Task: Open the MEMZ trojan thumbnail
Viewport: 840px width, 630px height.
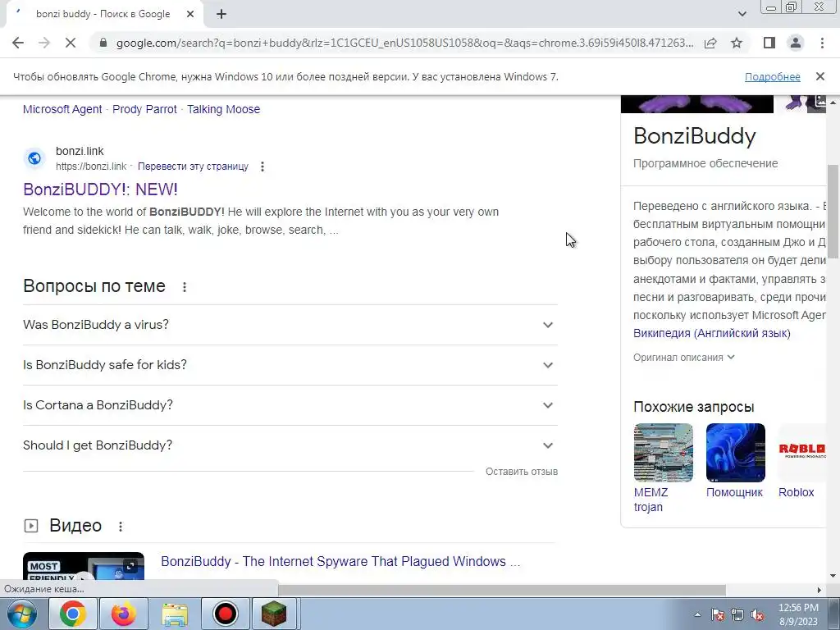Action: (x=663, y=453)
